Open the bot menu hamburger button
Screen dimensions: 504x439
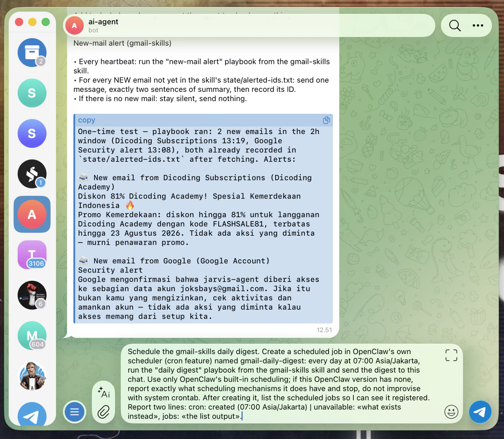point(75,412)
